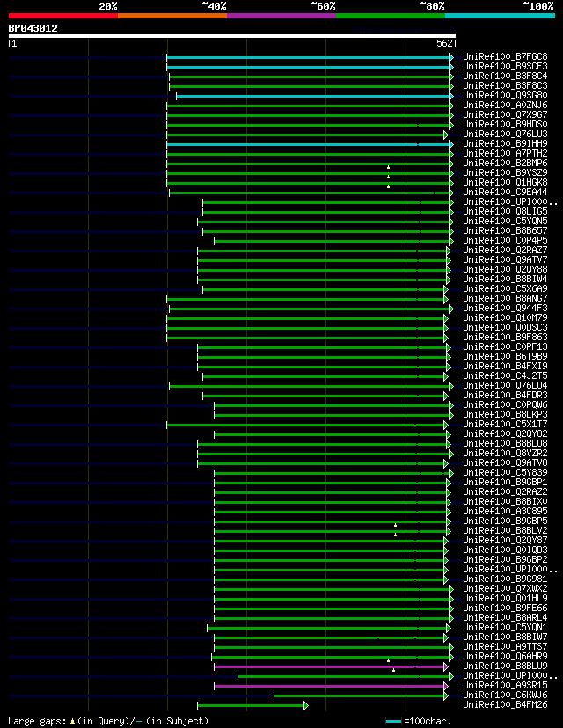Select UniRef100_B8BIW4 hit name
This screenshot has width=563, height=728.
tap(505, 279)
